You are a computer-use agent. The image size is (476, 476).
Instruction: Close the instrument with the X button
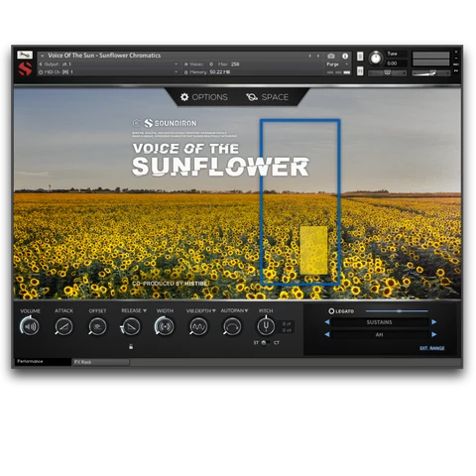click(x=456, y=52)
